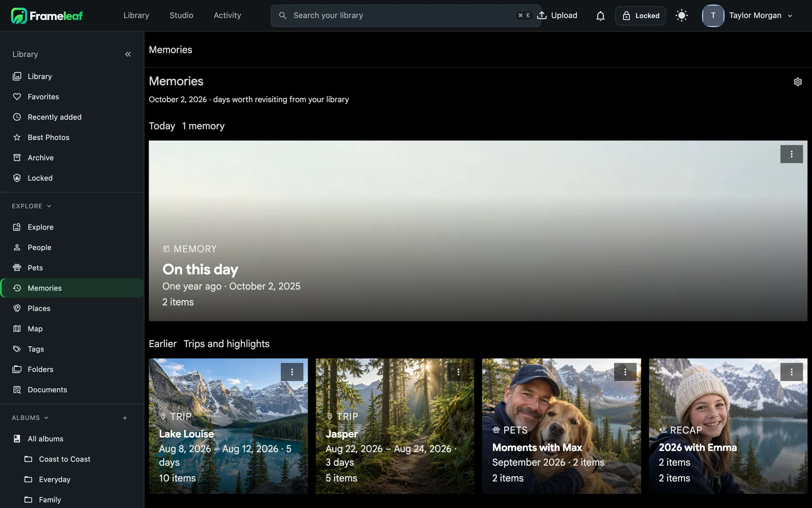812x508 pixels.
Task: Open Memories settings gear icon
Action: [x=797, y=82]
